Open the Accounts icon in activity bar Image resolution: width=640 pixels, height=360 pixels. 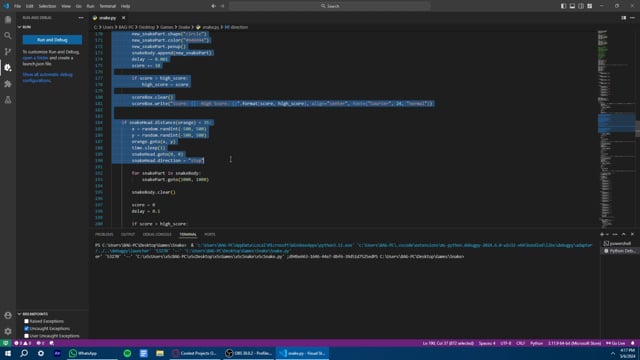click(x=8, y=316)
